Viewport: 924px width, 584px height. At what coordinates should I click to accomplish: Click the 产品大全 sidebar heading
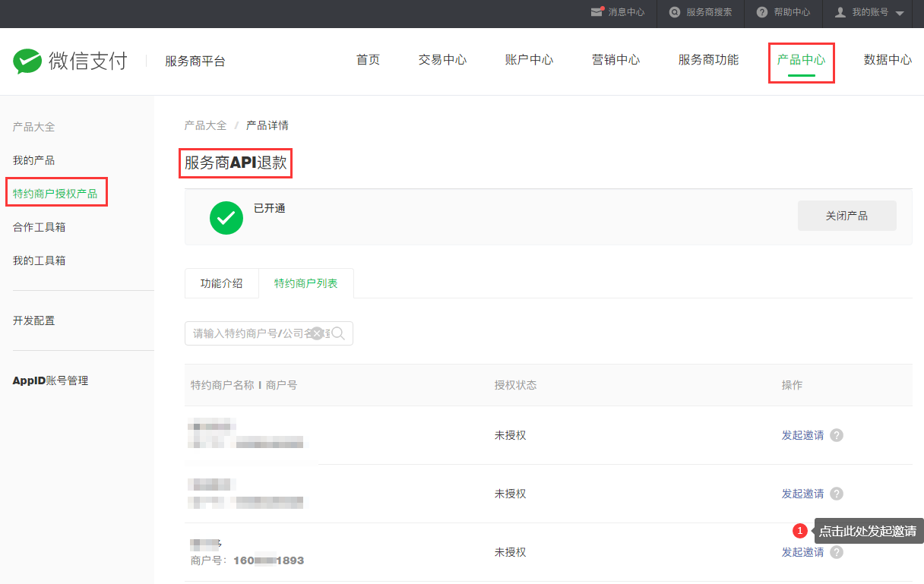coord(33,127)
